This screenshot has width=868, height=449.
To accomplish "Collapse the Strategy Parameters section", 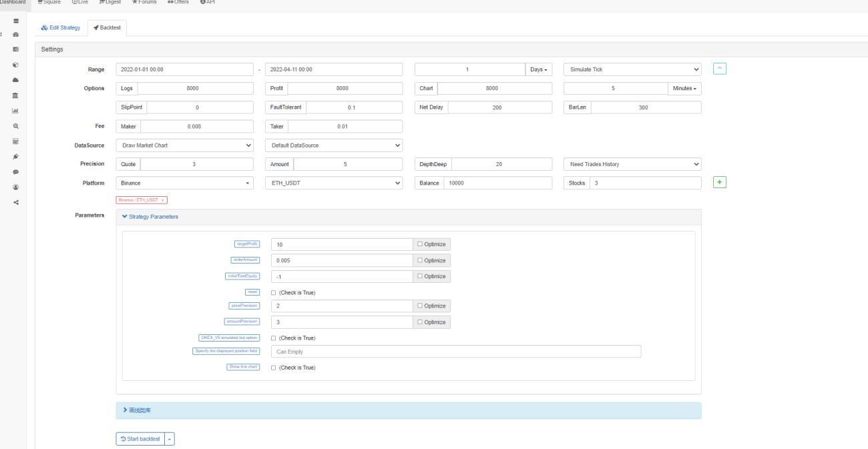I will tap(150, 217).
